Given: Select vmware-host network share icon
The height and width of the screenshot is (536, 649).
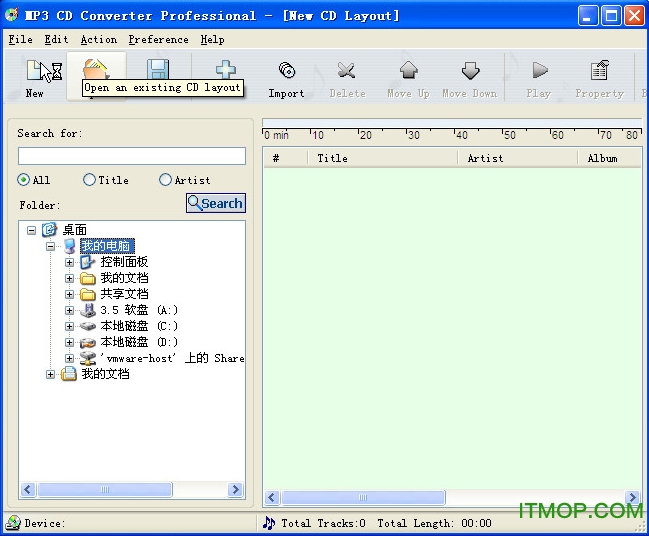Looking at the screenshot, I should [88, 358].
